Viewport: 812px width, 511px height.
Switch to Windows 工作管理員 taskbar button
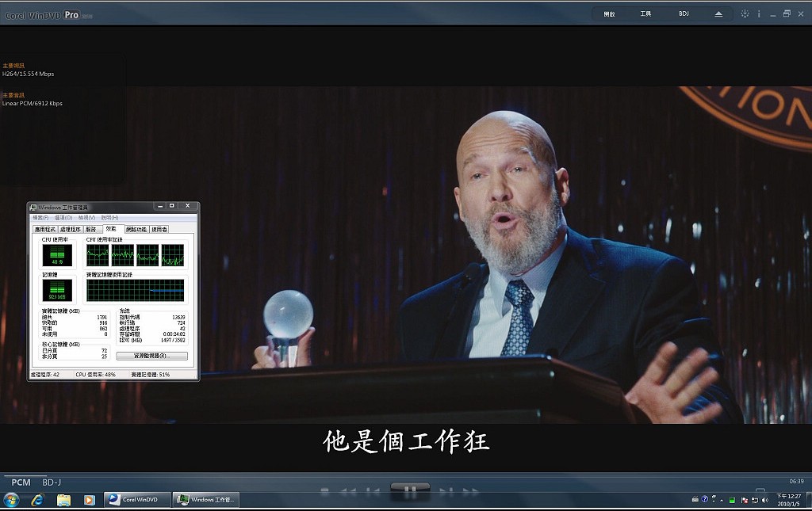205,500
